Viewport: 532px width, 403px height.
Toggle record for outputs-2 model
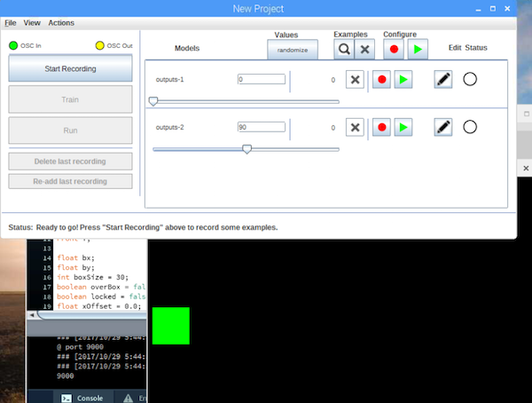point(381,128)
